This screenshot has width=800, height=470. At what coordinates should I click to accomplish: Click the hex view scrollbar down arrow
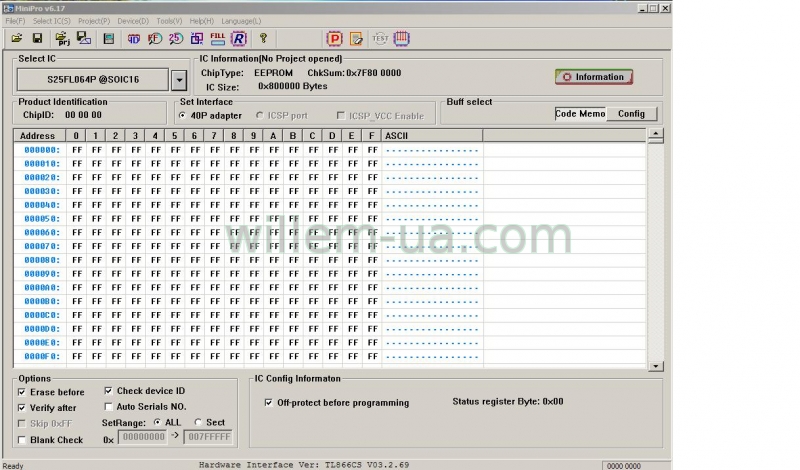[656, 366]
